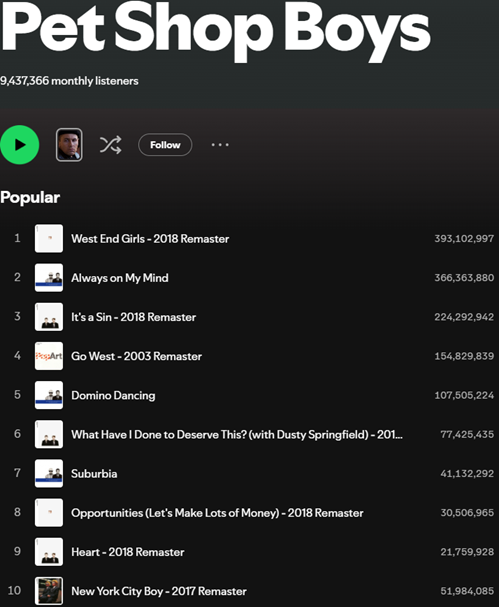This screenshot has height=607, width=499.
Task: Open Opportunities (Let's Make Lots of Money)
Action: tap(217, 513)
